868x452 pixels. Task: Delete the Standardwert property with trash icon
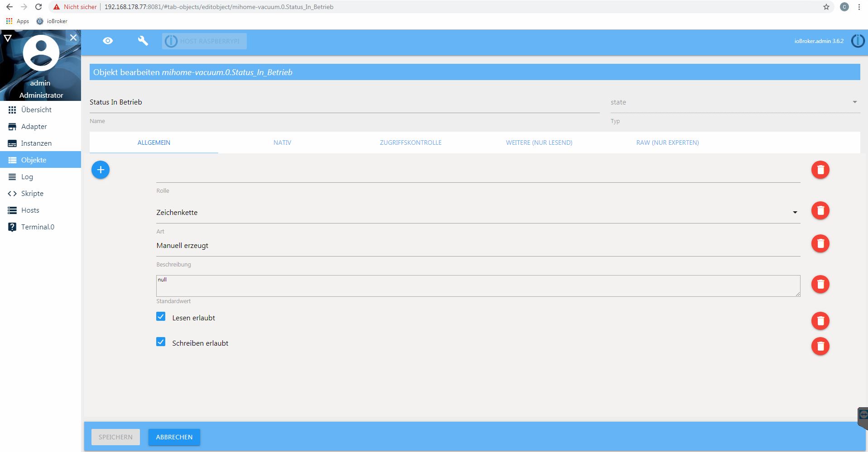coord(820,284)
